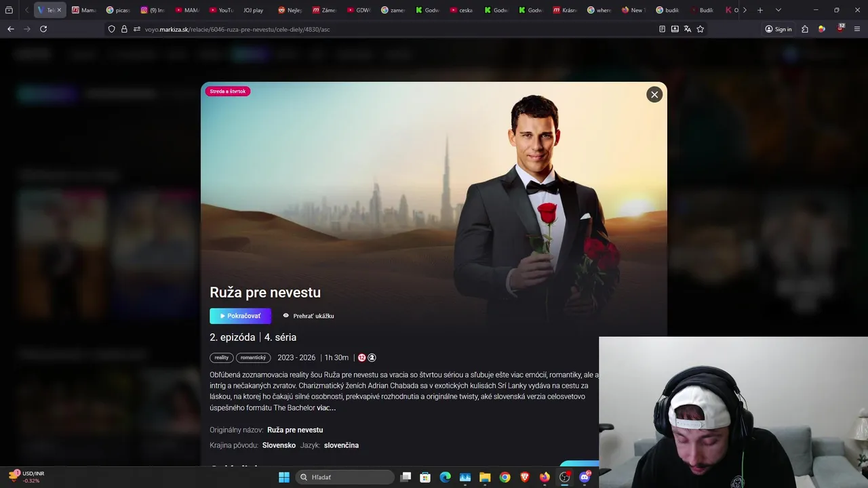Open the slovenčina language link
Viewport: 868px width, 488px height.
(x=341, y=445)
